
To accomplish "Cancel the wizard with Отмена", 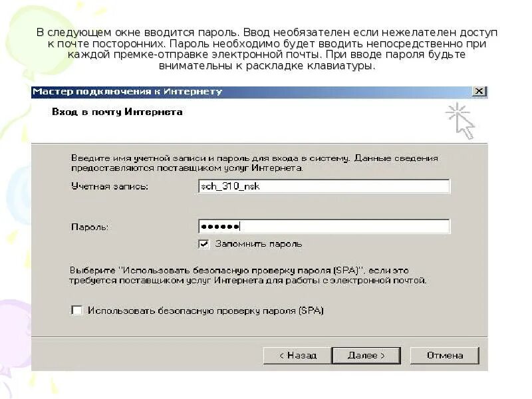I will click(444, 355).
